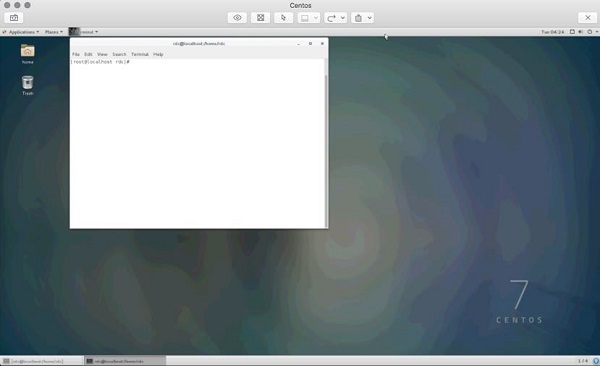This screenshot has width=600, height=366.
Task: Open the Places menu in top panel
Action: click(x=54, y=32)
